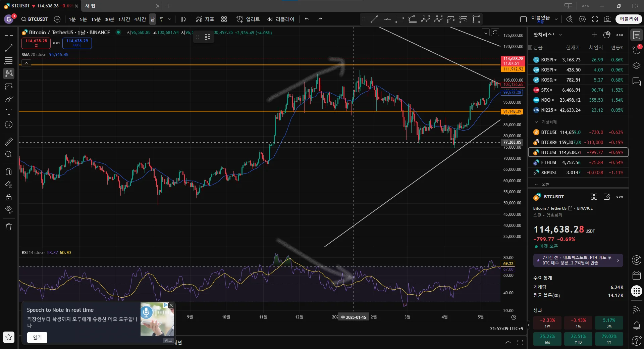Collapse the bottom panel chevron
Viewport: 644px width, 349px height.
508,342
